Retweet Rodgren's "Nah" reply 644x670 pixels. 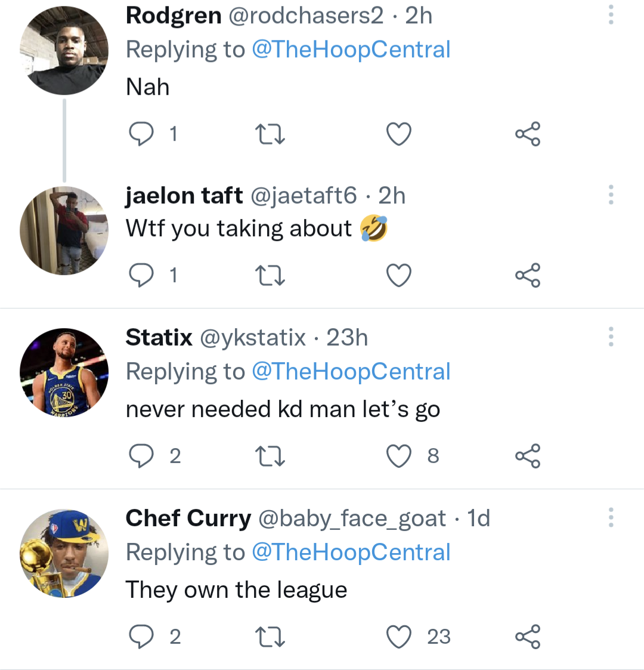click(270, 134)
